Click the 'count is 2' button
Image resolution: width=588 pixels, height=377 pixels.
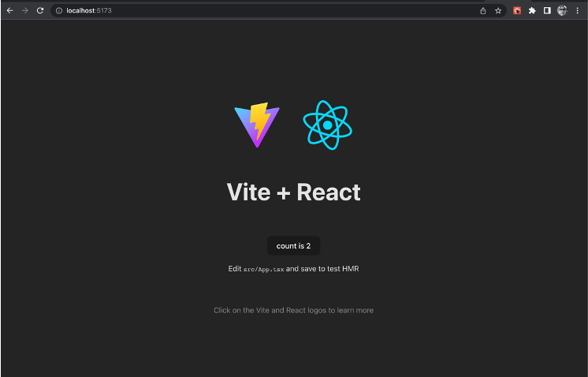tap(294, 246)
